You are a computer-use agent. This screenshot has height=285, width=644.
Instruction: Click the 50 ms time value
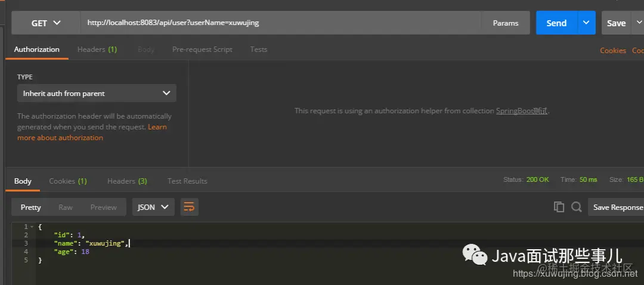point(588,180)
